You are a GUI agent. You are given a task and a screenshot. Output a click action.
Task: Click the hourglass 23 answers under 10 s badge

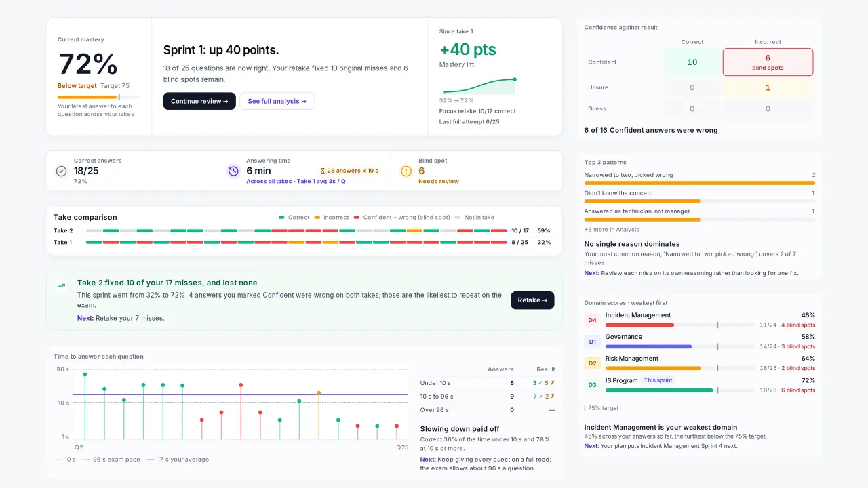[x=349, y=171]
